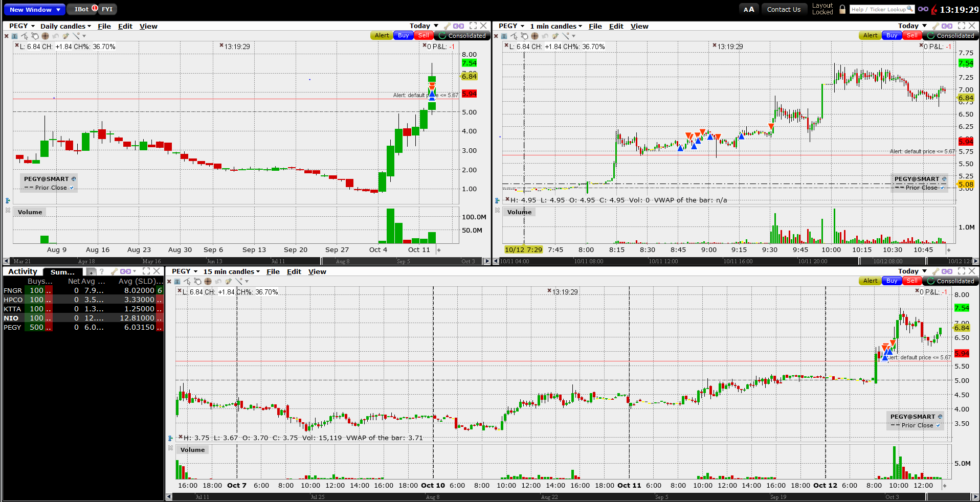The image size is (980, 502).
Task: Open the New Window dropdown
Action: coord(34,9)
